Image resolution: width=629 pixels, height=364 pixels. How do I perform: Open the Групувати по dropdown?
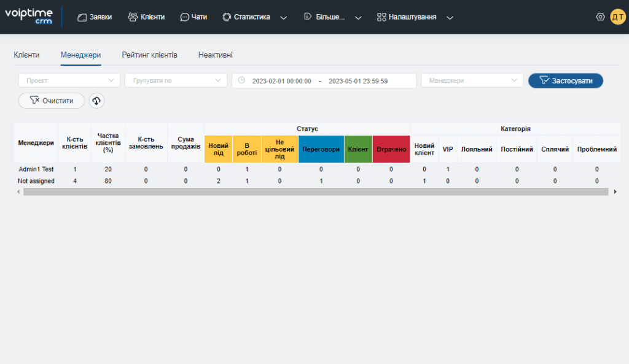coord(176,80)
